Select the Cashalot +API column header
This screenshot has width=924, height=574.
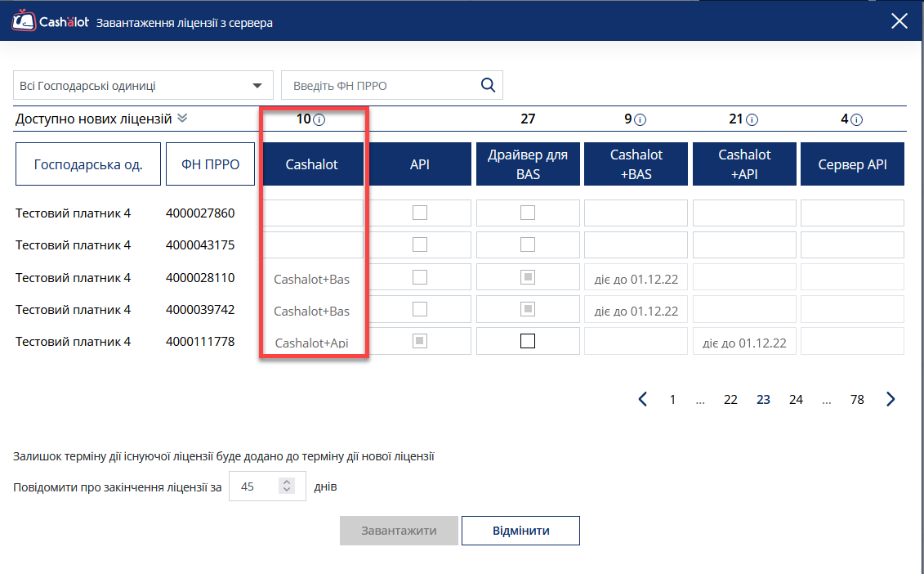pyautogui.click(x=744, y=164)
